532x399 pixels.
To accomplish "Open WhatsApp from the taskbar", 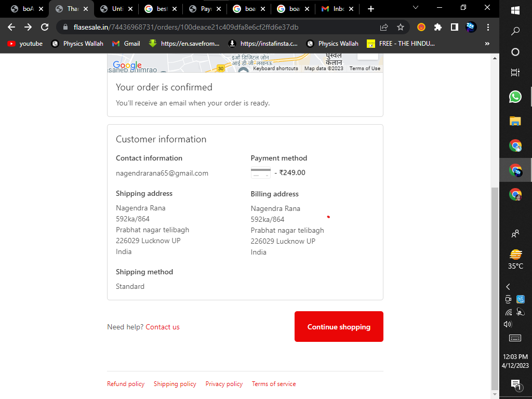I will tap(515, 97).
